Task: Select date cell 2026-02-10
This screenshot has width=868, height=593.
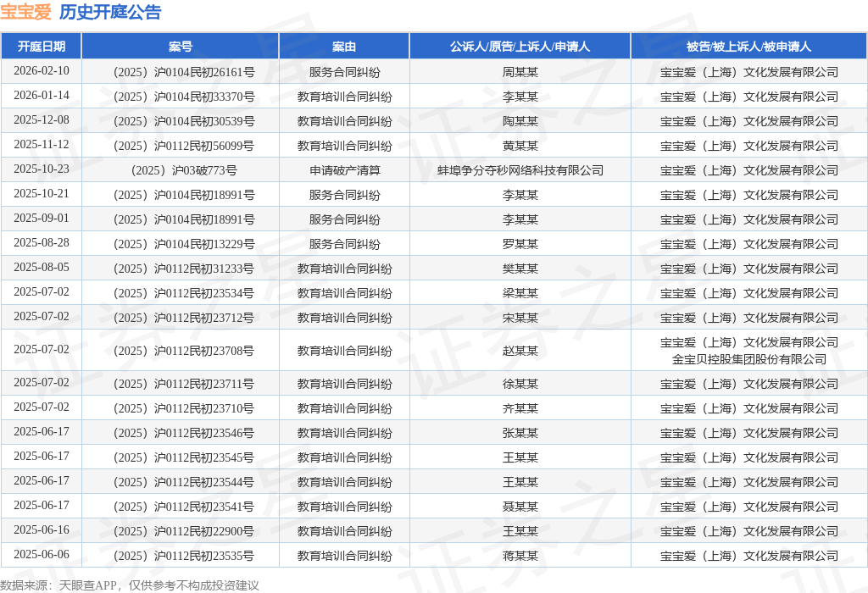Action: tap(42, 71)
